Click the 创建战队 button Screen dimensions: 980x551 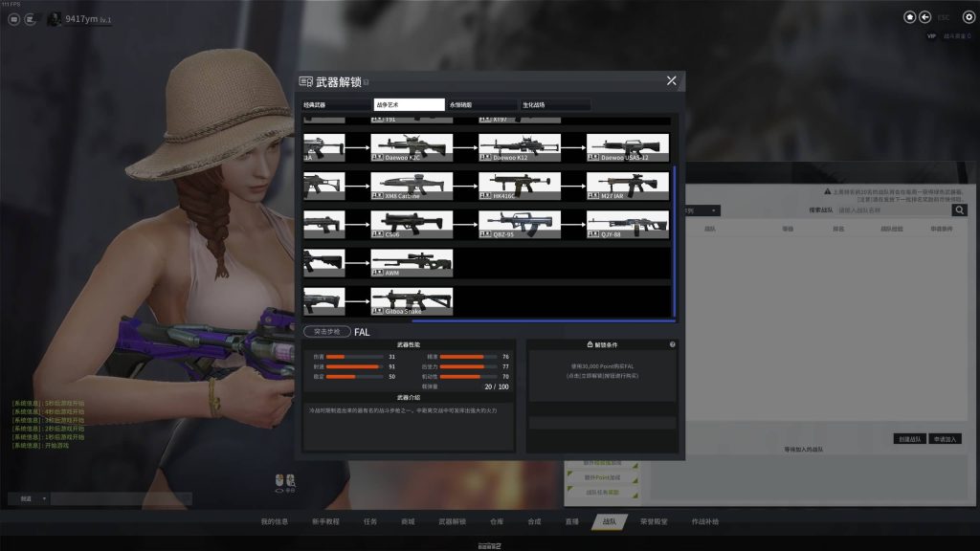pos(908,439)
